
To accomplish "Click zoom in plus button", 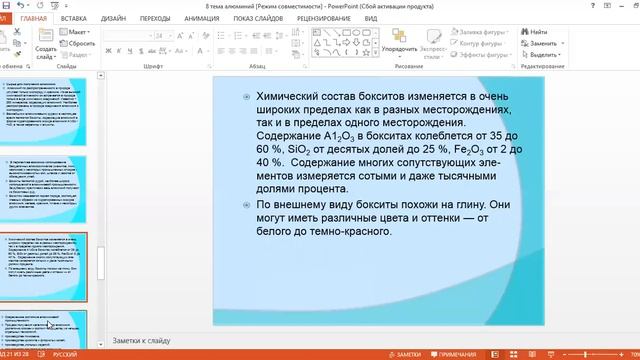I will click(x=621, y=354).
